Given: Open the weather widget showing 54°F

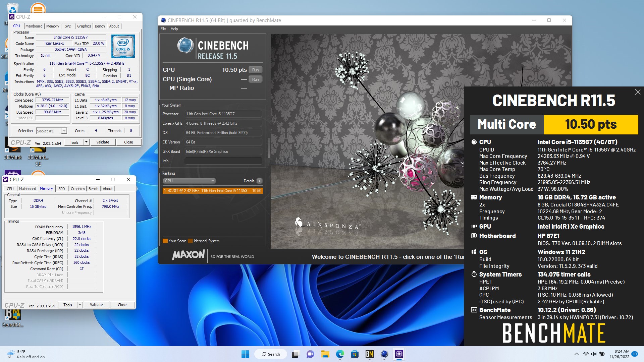Looking at the screenshot, I should click(26, 354).
